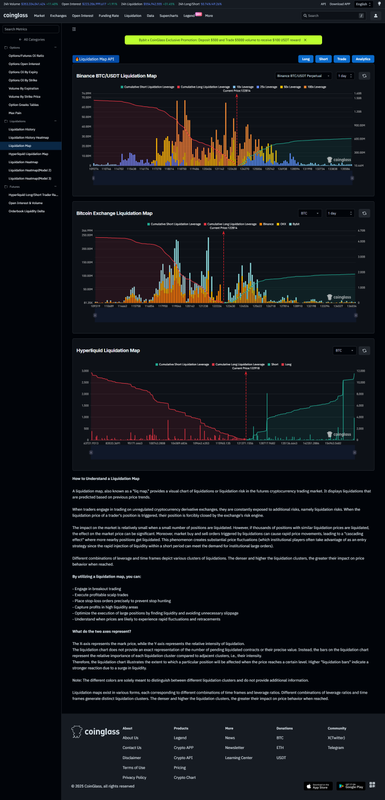Open 1 day dropdown in Bitcoin Exchange map
The image size is (385, 800).
point(340,213)
